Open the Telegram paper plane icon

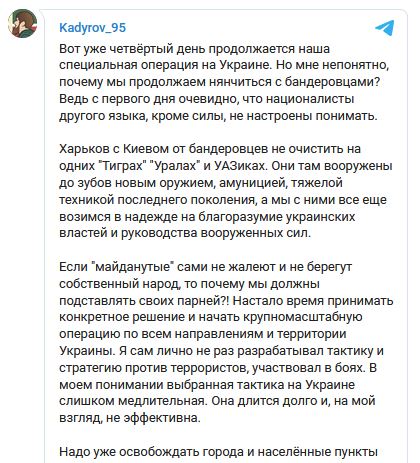385,28
